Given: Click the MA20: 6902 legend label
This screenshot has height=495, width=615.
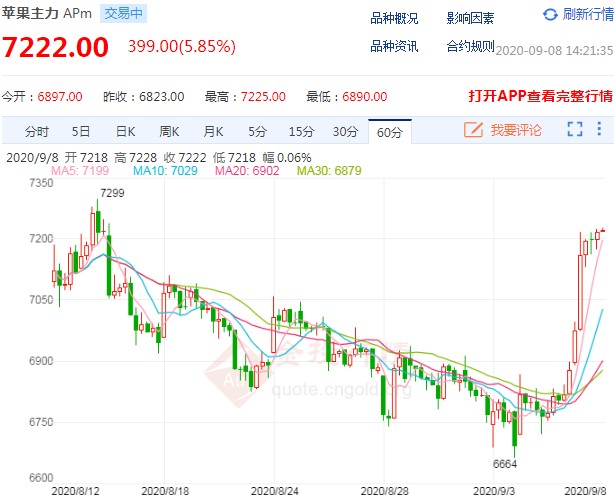Looking at the screenshot, I should pyautogui.click(x=247, y=171).
